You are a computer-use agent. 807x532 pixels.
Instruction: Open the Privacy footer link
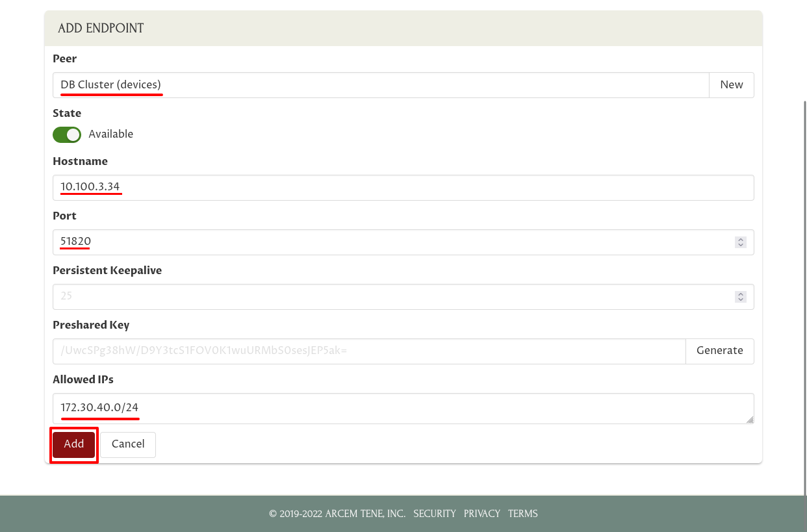click(482, 514)
